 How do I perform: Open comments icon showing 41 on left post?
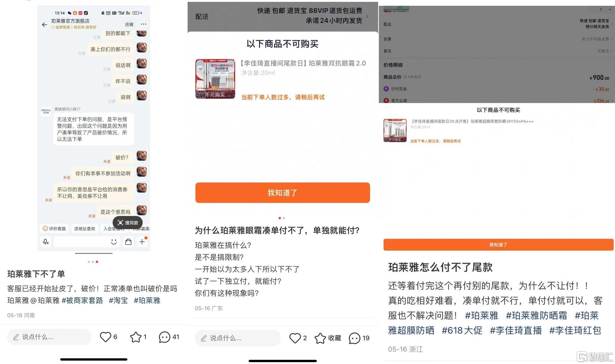(164, 337)
